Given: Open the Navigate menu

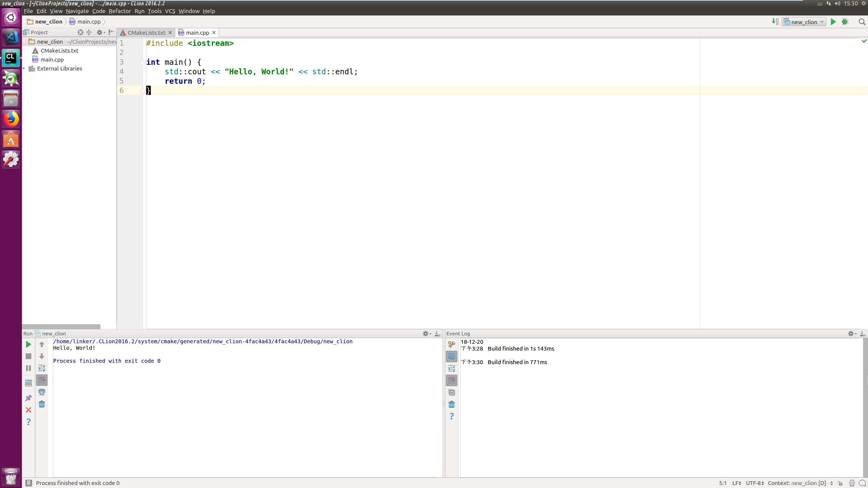Looking at the screenshot, I should tap(77, 11).
